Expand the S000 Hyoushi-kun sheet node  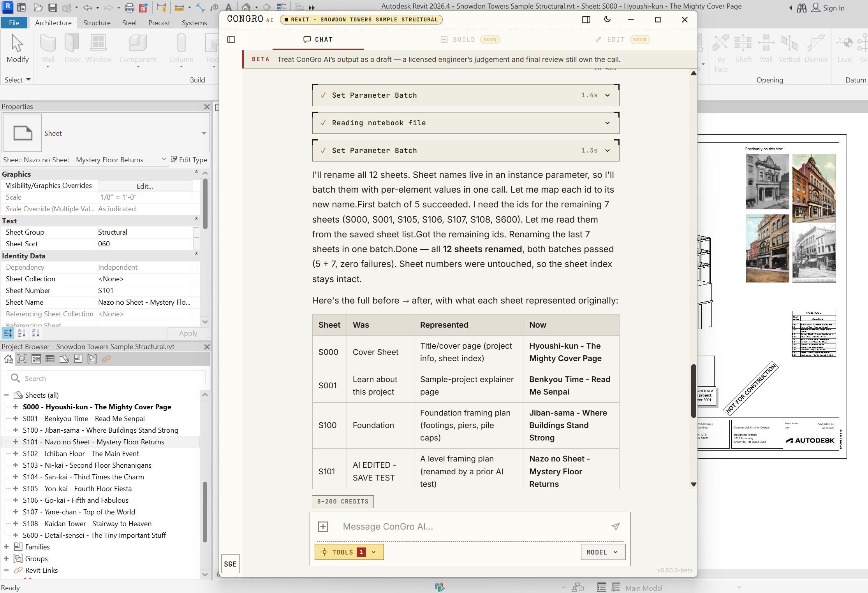point(16,407)
